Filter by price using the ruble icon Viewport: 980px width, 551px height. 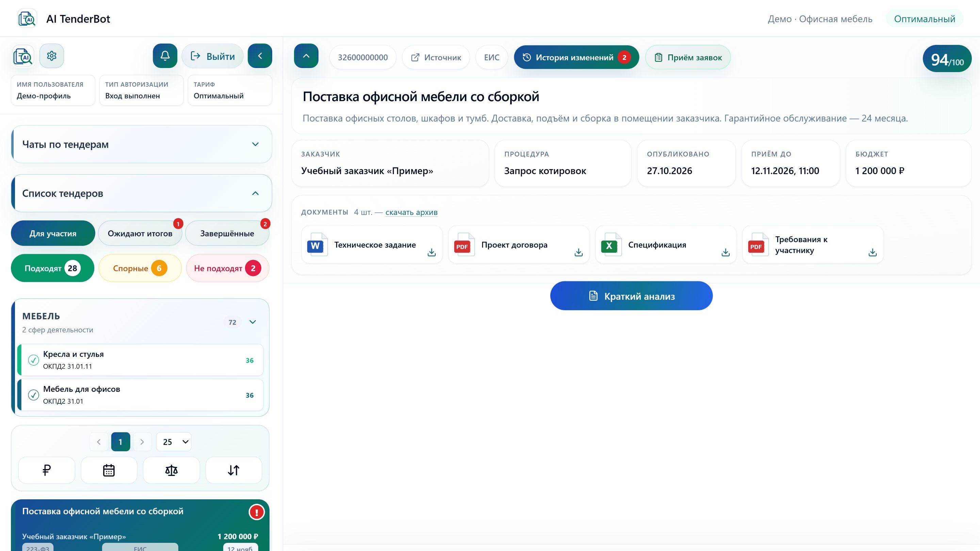tap(46, 470)
